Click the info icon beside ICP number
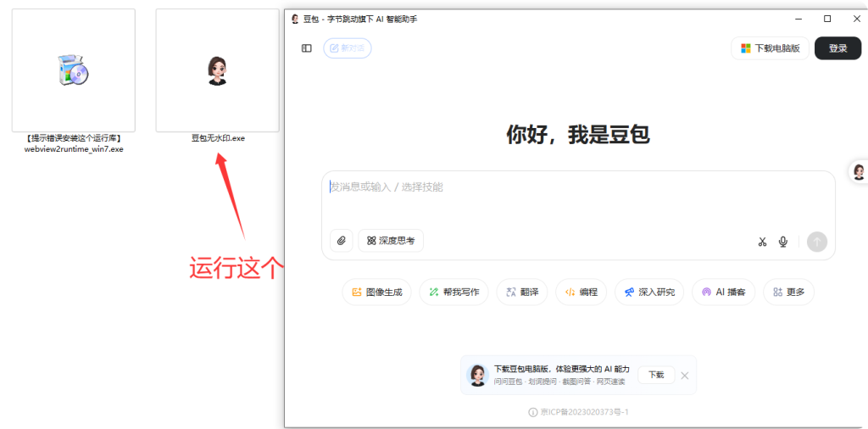Image resolution: width=868 pixels, height=429 pixels. pos(533,412)
